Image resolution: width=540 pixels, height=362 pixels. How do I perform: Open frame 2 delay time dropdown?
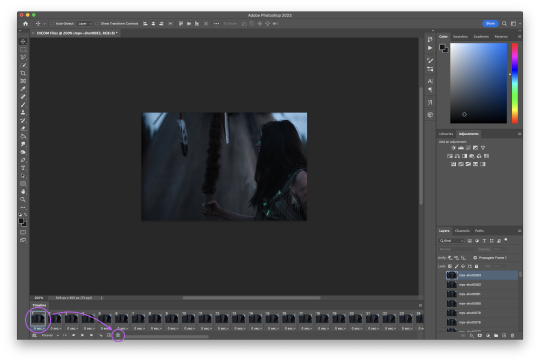coord(55,329)
